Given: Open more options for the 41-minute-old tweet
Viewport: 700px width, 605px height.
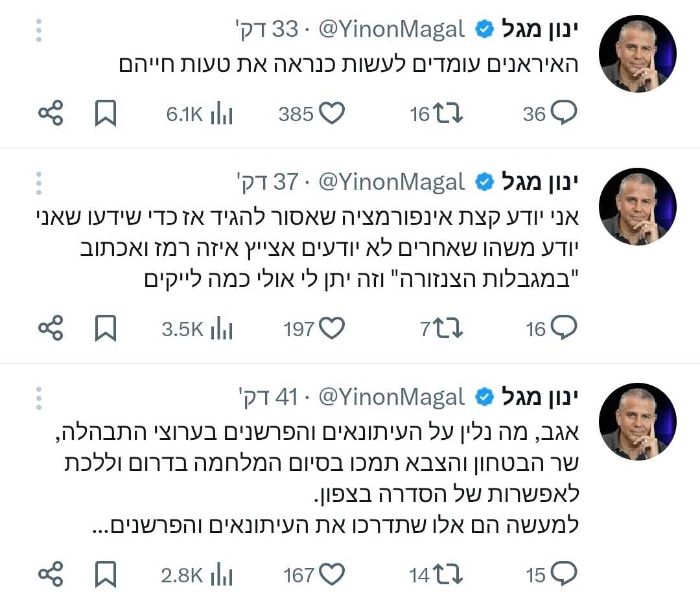Looking at the screenshot, I should [39, 397].
